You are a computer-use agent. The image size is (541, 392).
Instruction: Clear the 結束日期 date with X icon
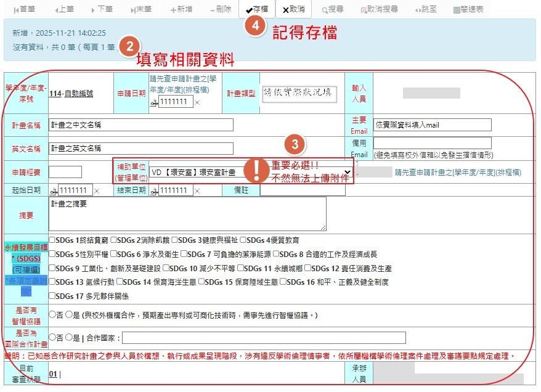pyautogui.click(x=197, y=190)
